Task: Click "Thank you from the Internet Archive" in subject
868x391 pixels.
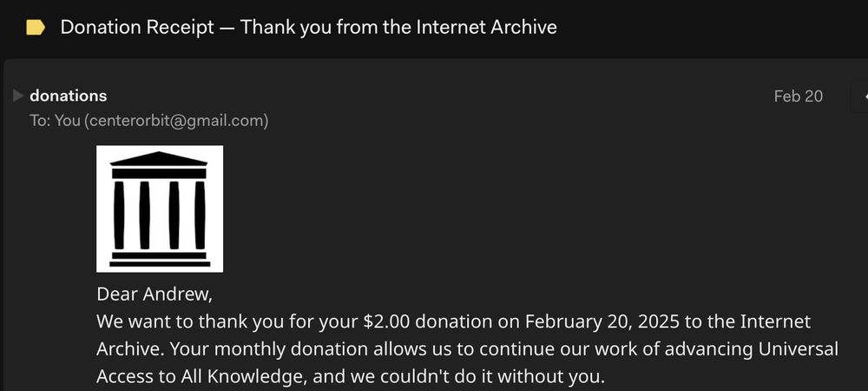Action: click(x=398, y=27)
